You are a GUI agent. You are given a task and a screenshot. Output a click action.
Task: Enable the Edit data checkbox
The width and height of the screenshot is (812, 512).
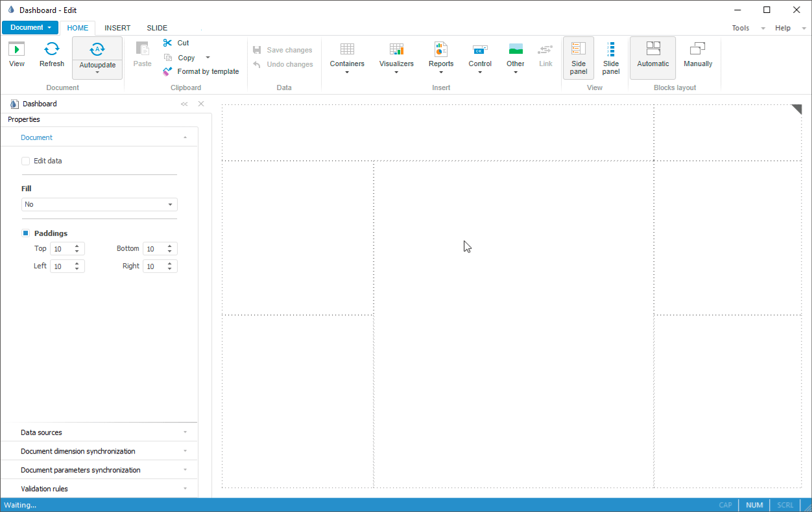click(26, 161)
